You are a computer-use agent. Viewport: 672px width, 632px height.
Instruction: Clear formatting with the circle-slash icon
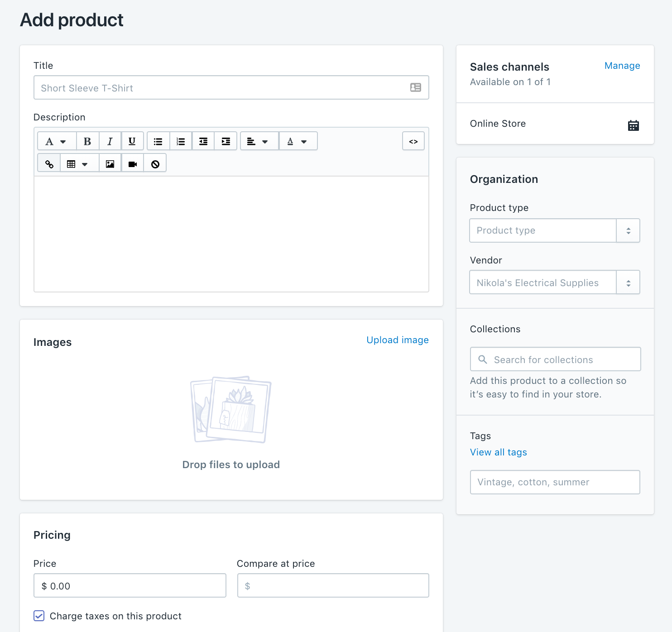[155, 164]
